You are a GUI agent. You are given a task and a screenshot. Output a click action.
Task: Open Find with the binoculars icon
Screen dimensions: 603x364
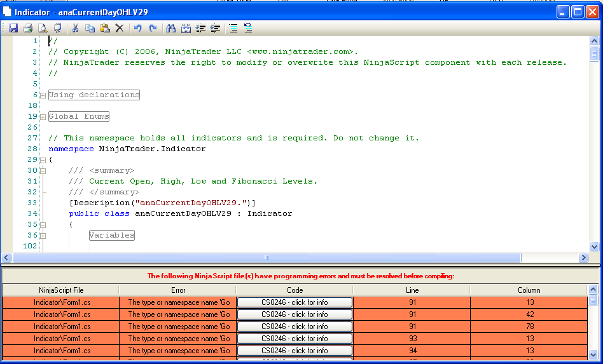pos(170,28)
